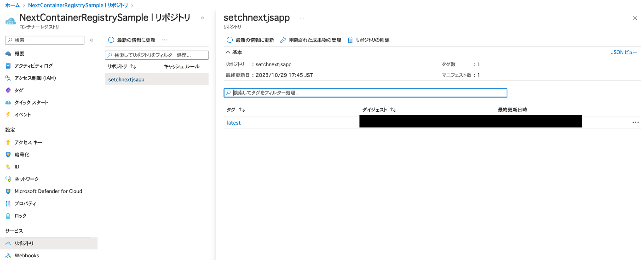The image size is (644, 260).
Task: Click search magnifier icon in sidebar search
Action: coord(10,40)
